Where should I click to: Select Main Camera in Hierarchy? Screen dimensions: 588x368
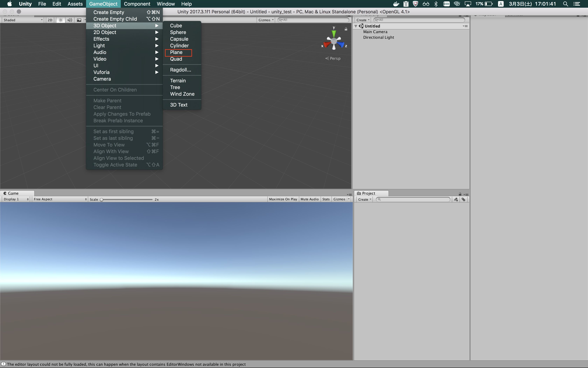pos(375,32)
